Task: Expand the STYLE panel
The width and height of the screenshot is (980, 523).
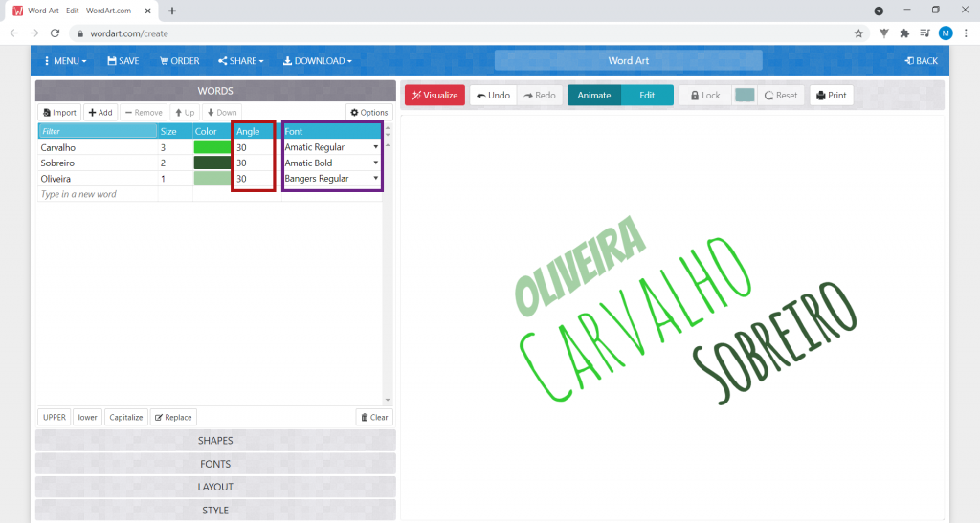Action: [x=215, y=510]
